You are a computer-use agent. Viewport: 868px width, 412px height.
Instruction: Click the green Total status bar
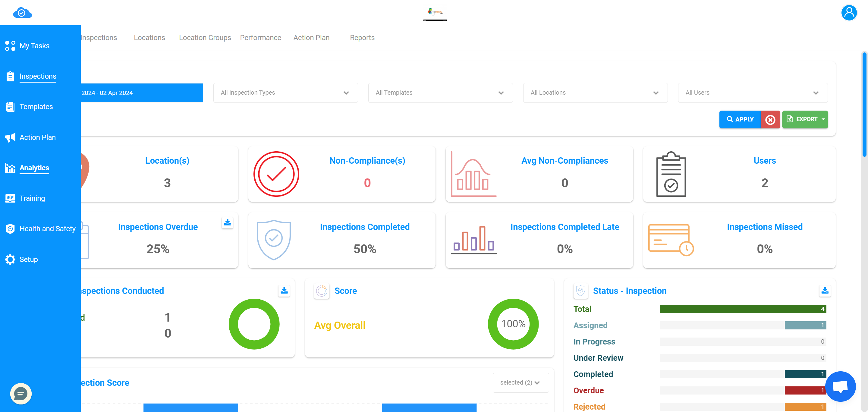tap(743, 309)
